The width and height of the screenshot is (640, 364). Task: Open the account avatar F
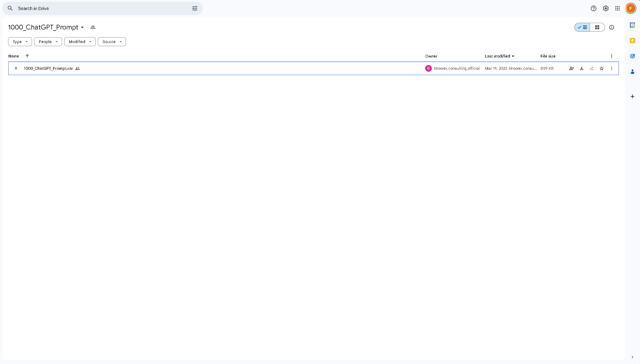click(x=631, y=8)
